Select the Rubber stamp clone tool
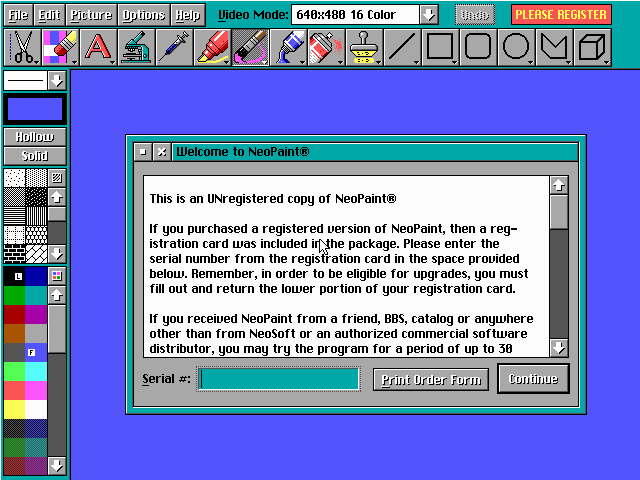This screenshot has width=640, height=480. click(x=364, y=47)
